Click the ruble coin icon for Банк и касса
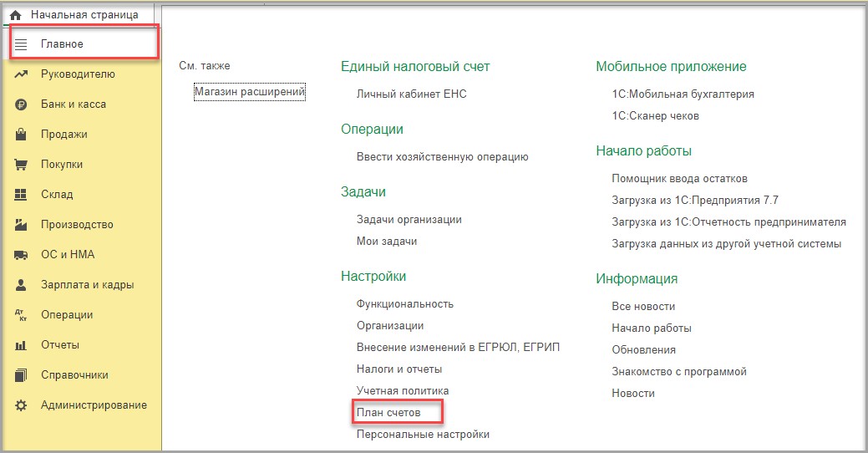 coord(21,104)
